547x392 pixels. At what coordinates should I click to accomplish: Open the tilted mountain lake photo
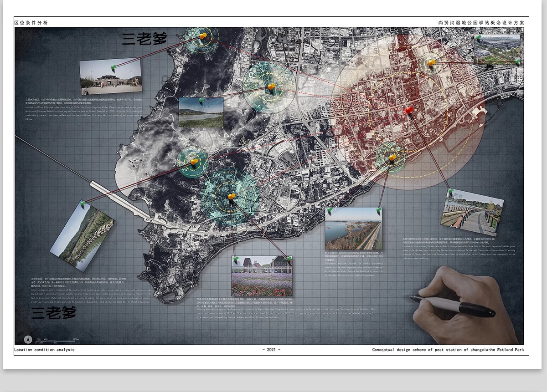pos(82,235)
